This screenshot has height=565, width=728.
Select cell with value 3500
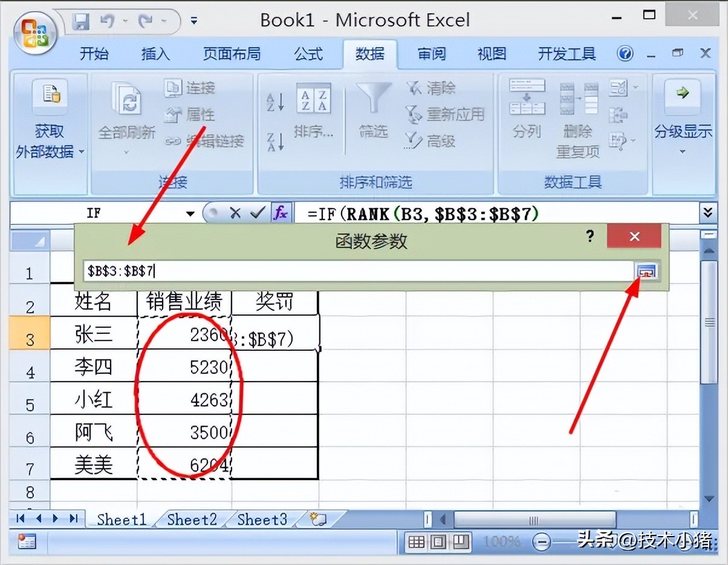pos(185,431)
